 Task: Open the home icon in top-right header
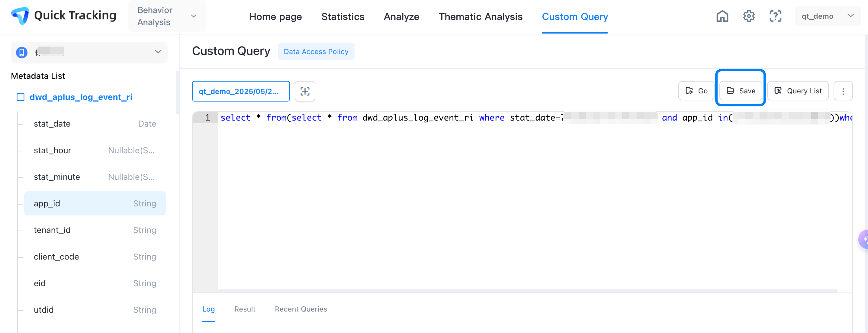[722, 16]
